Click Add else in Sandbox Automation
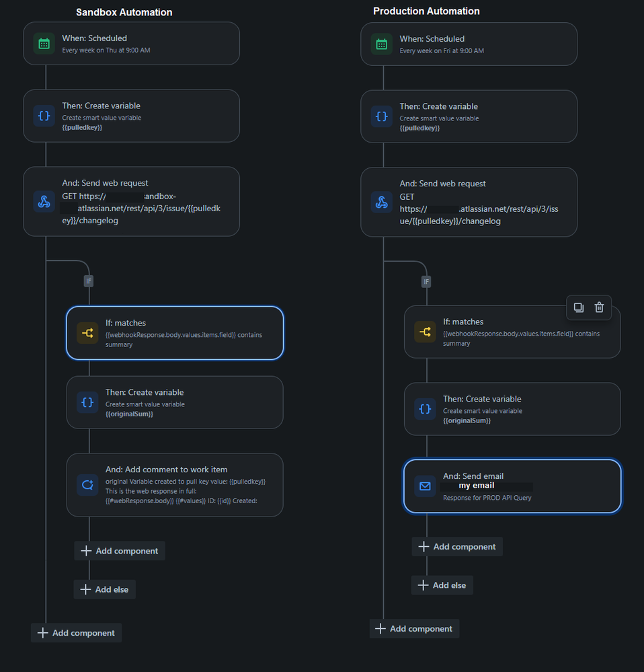This screenshot has height=672, width=644. (x=104, y=589)
